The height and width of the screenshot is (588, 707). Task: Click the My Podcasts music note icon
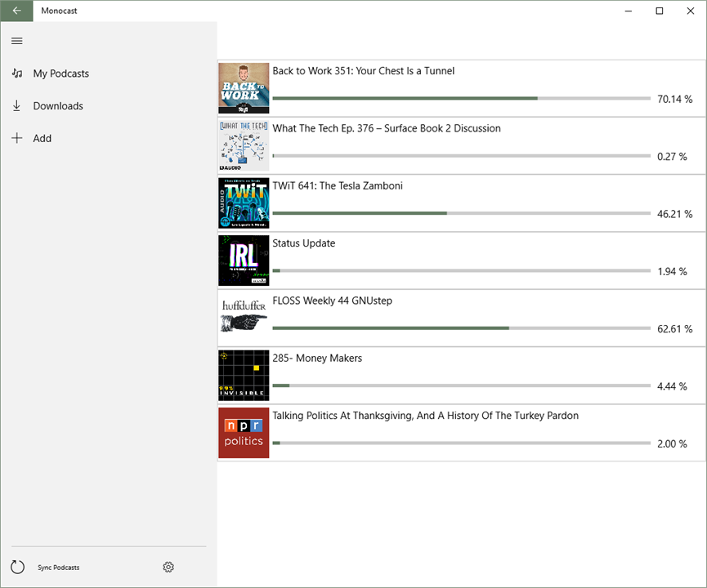tap(16, 73)
